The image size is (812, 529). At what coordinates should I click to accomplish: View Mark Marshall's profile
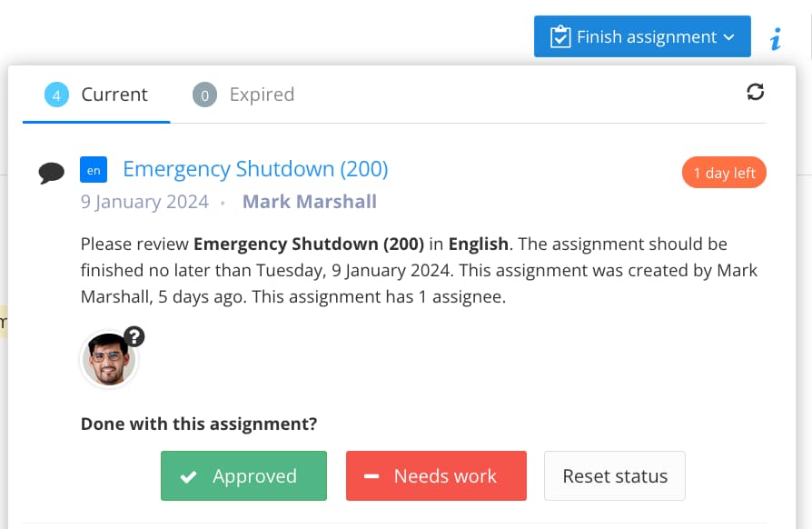[x=310, y=201]
